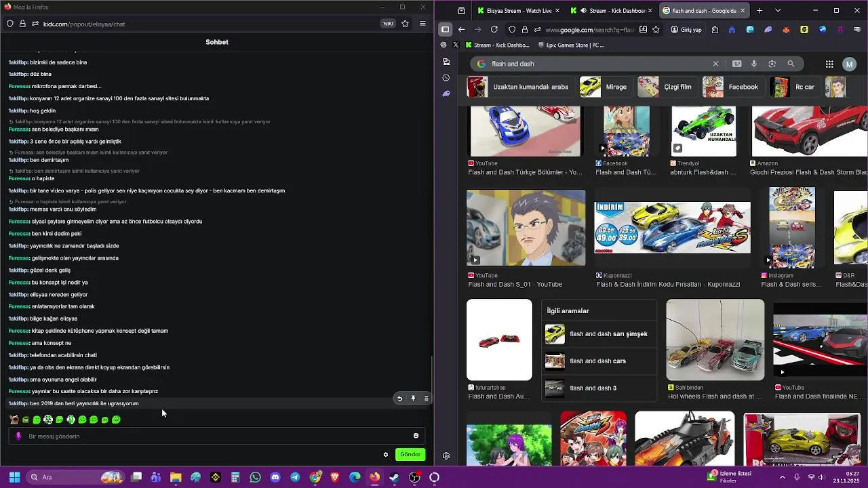Open Google account avatar M
The width and height of the screenshot is (868, 488).
(x=850, y=64)
